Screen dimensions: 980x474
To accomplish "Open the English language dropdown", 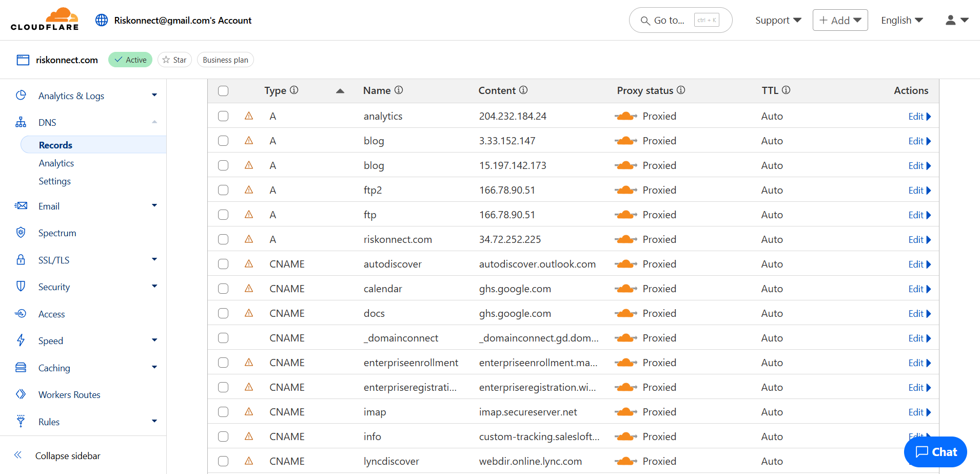I will point(901,20).
